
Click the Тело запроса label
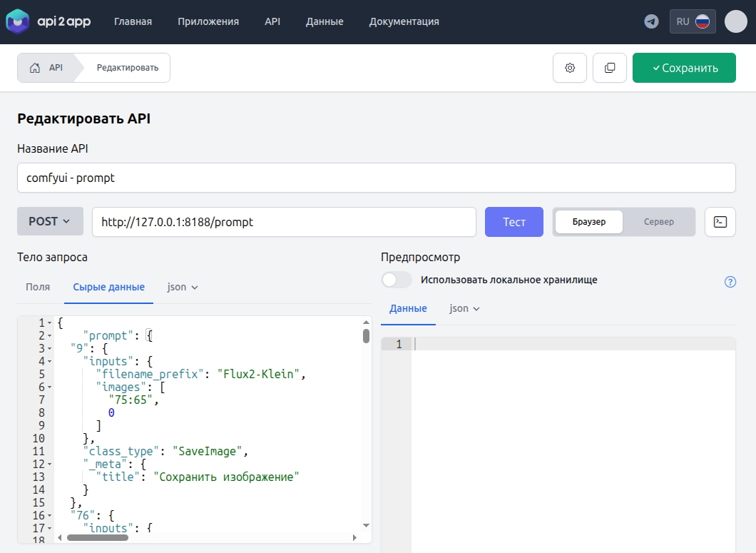click(x=53, y=257)
